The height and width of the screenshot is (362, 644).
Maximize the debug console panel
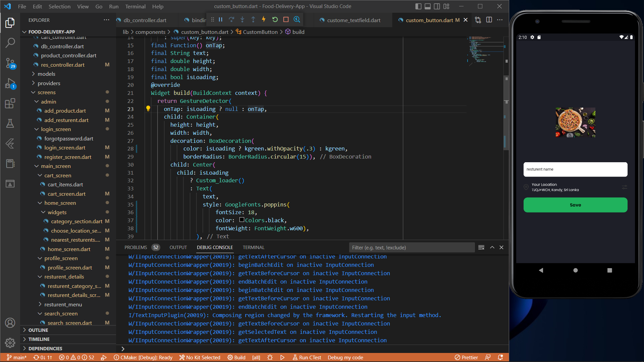492,247
